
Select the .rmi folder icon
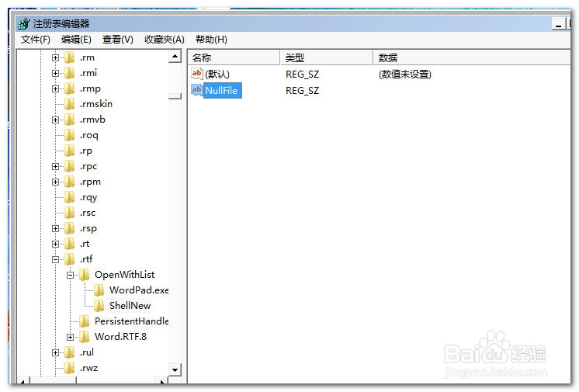69,73
